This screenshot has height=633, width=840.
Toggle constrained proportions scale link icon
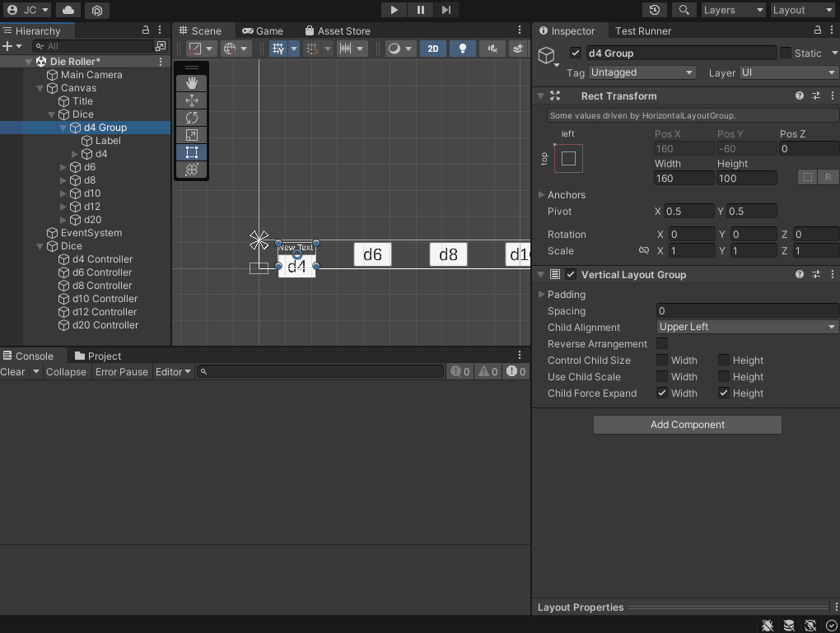point(644,250)
